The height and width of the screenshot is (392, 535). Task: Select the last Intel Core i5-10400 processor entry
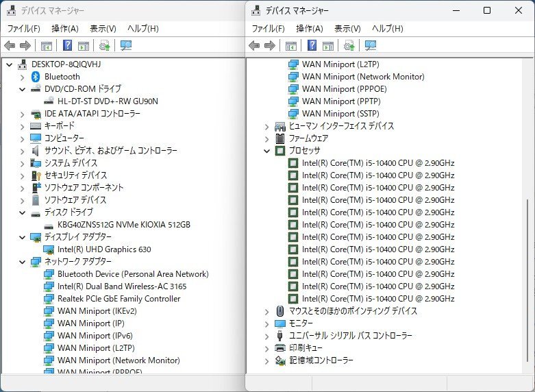coord(378,299)
